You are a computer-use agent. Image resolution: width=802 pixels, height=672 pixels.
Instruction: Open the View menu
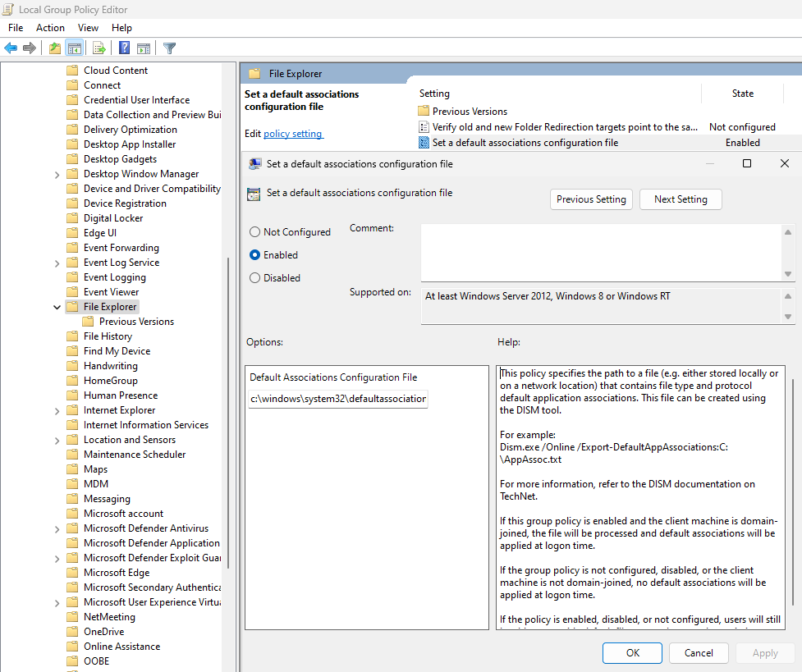88,28
